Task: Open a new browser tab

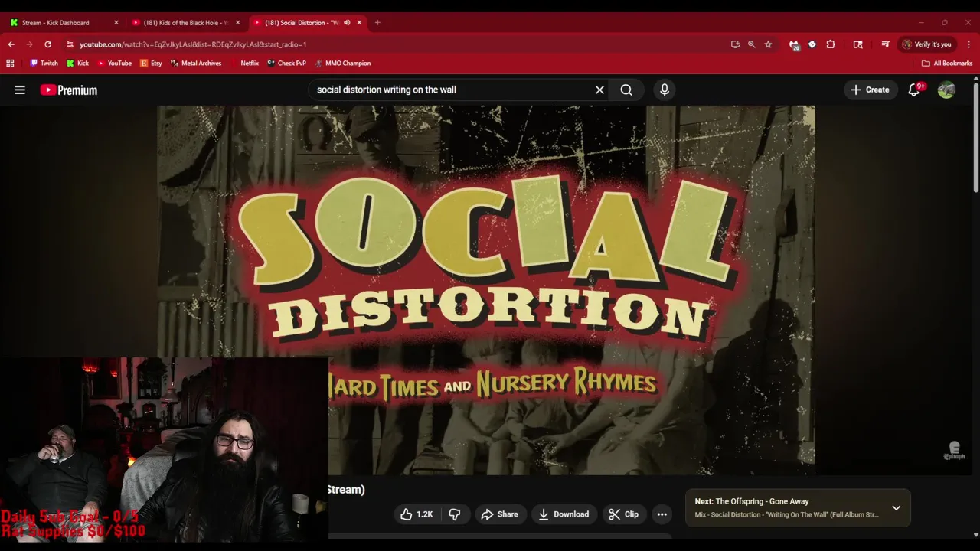Action: click(377, 23)
